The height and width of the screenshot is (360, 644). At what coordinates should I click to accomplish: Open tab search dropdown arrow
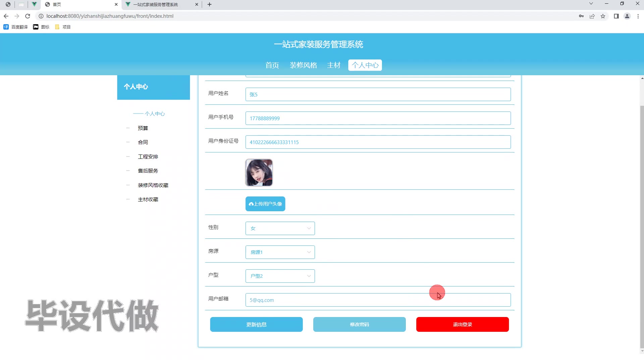point(591,4)
